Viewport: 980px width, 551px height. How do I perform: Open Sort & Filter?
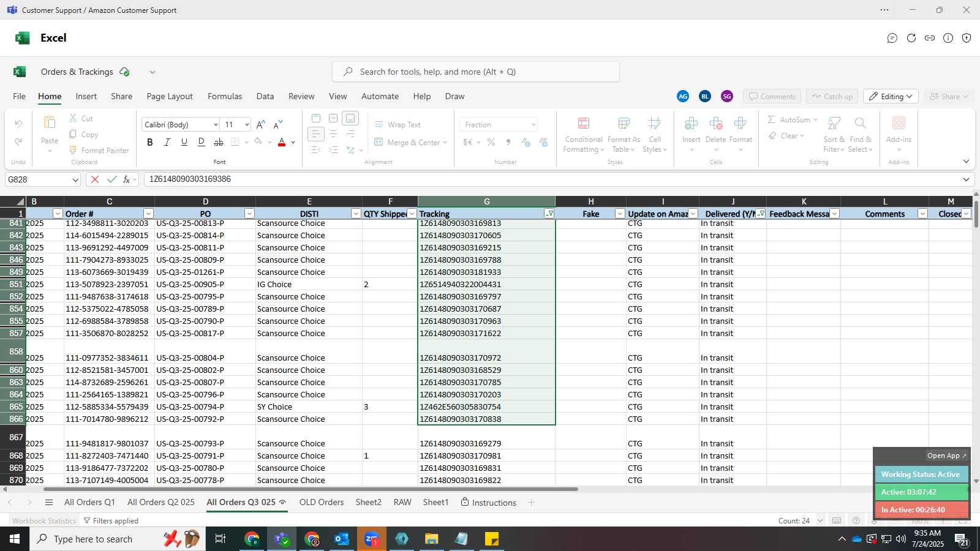[x=834, y=135]
